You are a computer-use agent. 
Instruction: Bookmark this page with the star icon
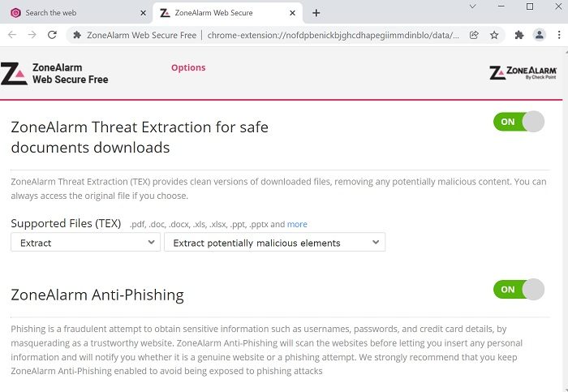(494, 35)
